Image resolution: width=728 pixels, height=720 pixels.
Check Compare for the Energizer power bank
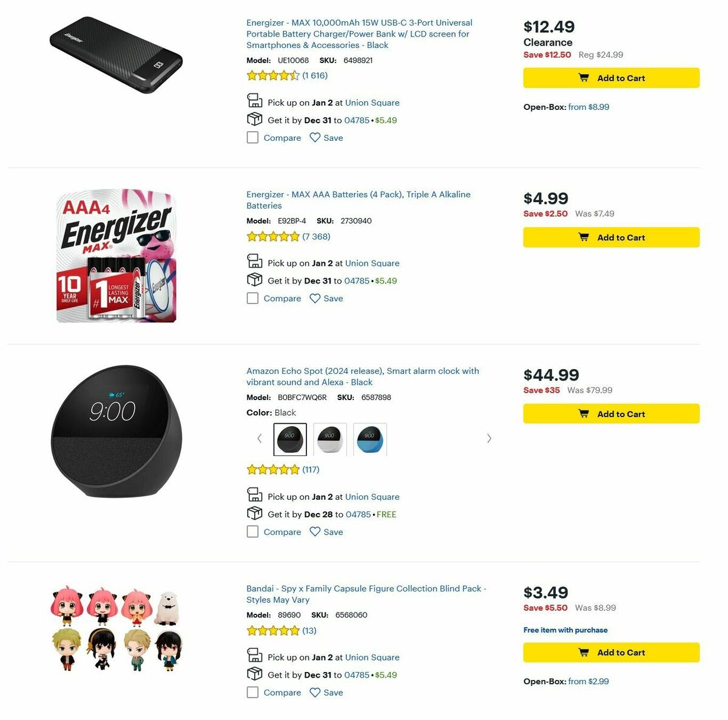[x=252, y=137]
